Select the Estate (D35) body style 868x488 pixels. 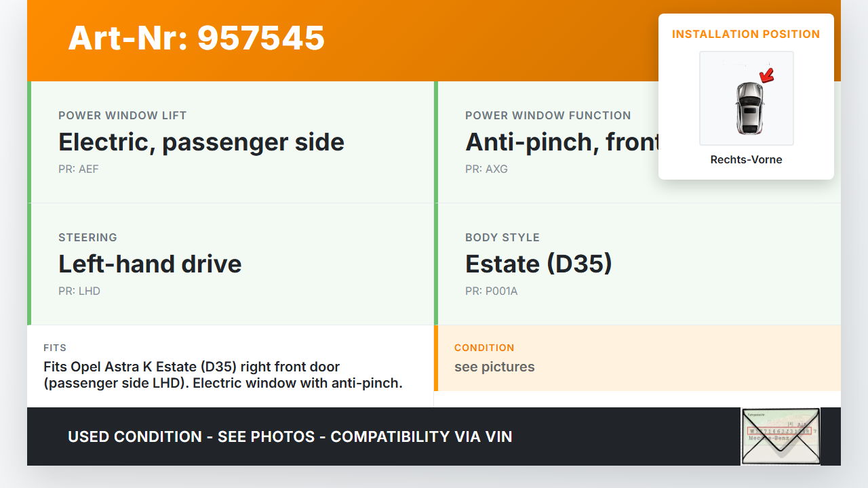538,264
